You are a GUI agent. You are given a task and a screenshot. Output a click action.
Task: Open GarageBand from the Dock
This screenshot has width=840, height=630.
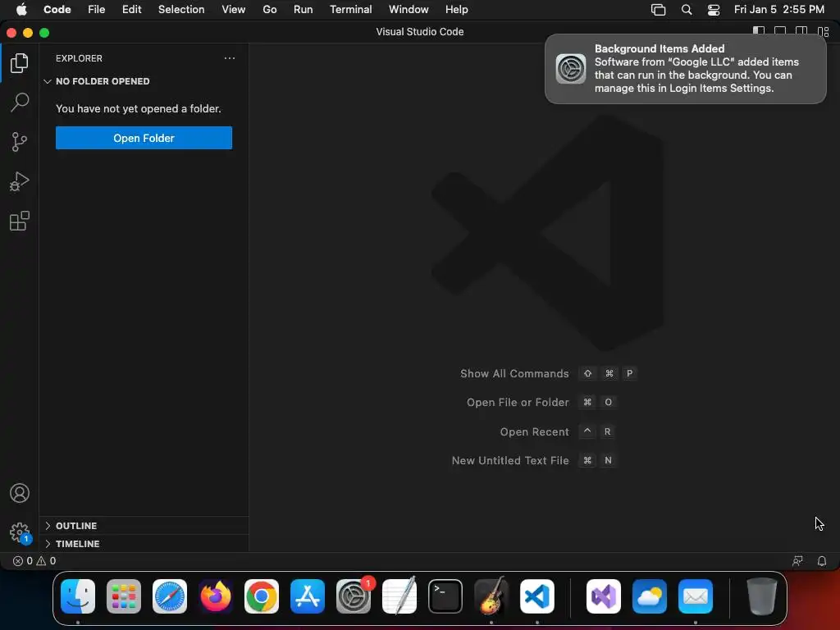click(491, 596)
